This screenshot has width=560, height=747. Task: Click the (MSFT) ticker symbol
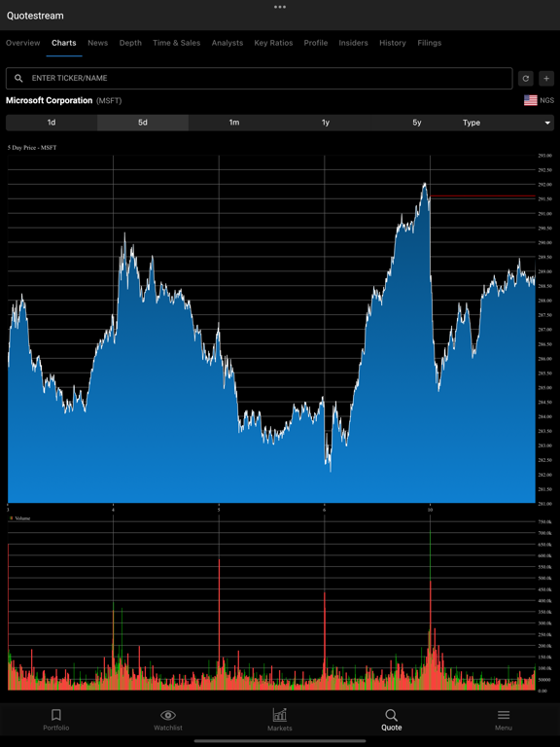tap(109, 101)
